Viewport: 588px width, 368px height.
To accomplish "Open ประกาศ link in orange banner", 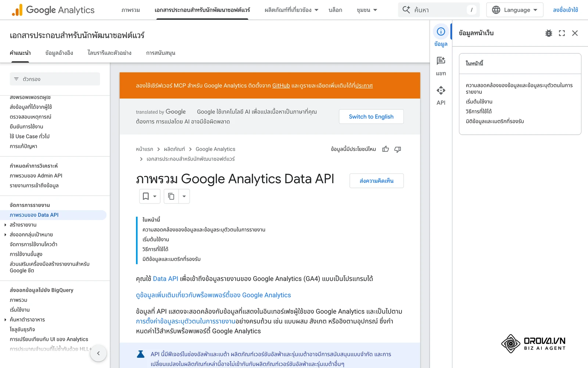I will click(x=364, y=85).
